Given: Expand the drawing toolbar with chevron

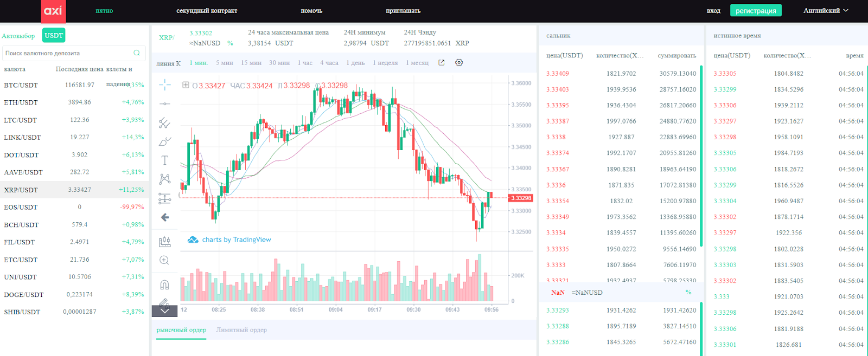Looking at the screenshot, I should click(165, 311).
